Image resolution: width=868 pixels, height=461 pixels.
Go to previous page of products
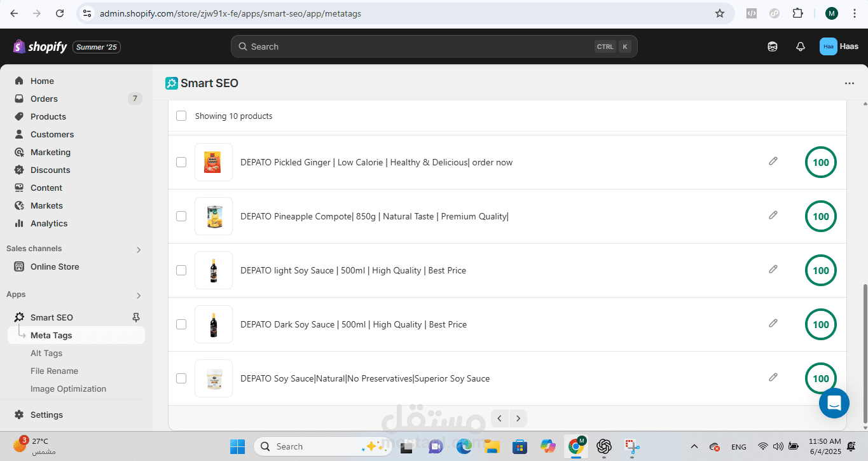(x=500, y=418)
